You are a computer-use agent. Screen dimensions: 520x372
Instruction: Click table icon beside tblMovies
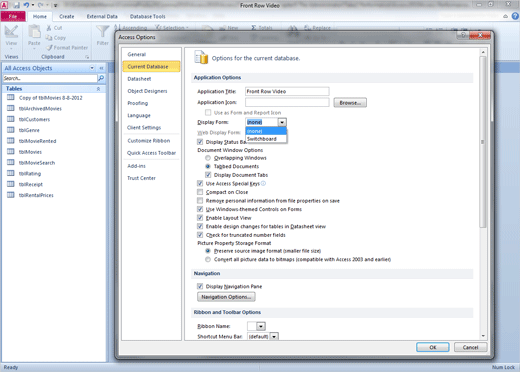pos(11,152)
